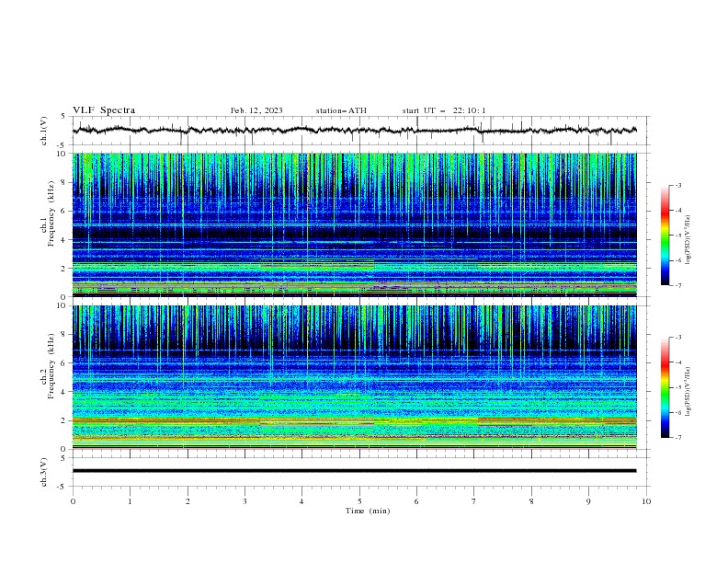Image resolution: width=728 pixels, height=563 pixels.
Task: Click the ch.2 spectrogram plot
Action: pyautogui.click(x=354, y=377)
